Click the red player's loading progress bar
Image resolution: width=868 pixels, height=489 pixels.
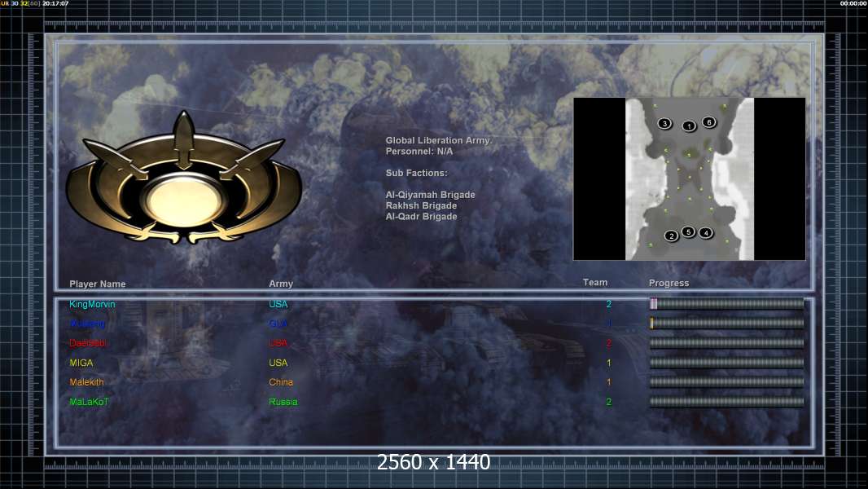click(x=726, y=343)
